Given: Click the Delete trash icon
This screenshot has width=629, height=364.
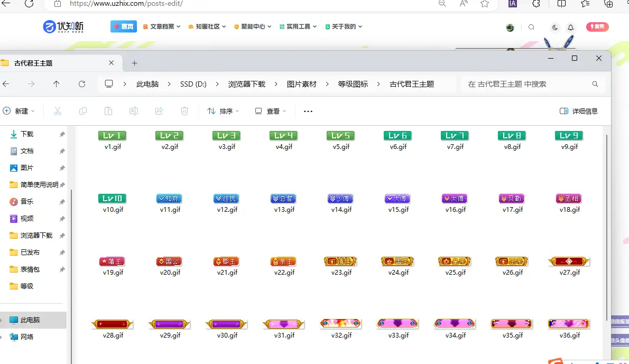Looking at the screenshot, I should 184,111.
